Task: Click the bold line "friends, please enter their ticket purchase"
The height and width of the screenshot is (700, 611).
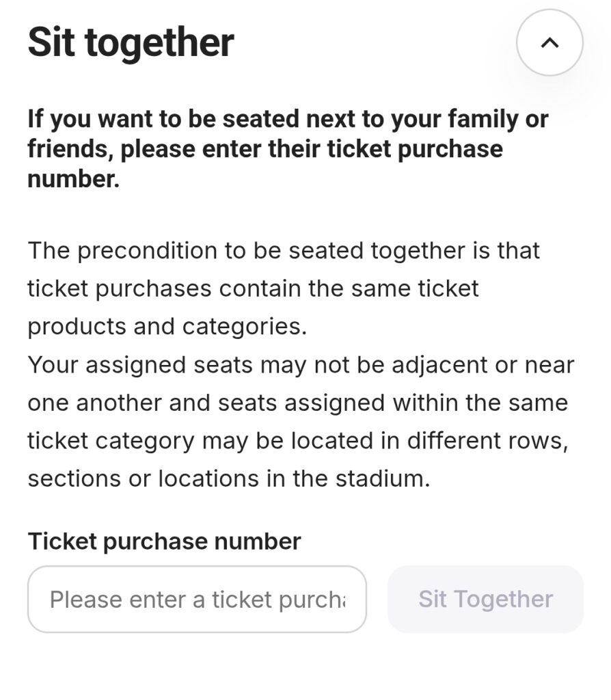Action: tap(265, 149)
